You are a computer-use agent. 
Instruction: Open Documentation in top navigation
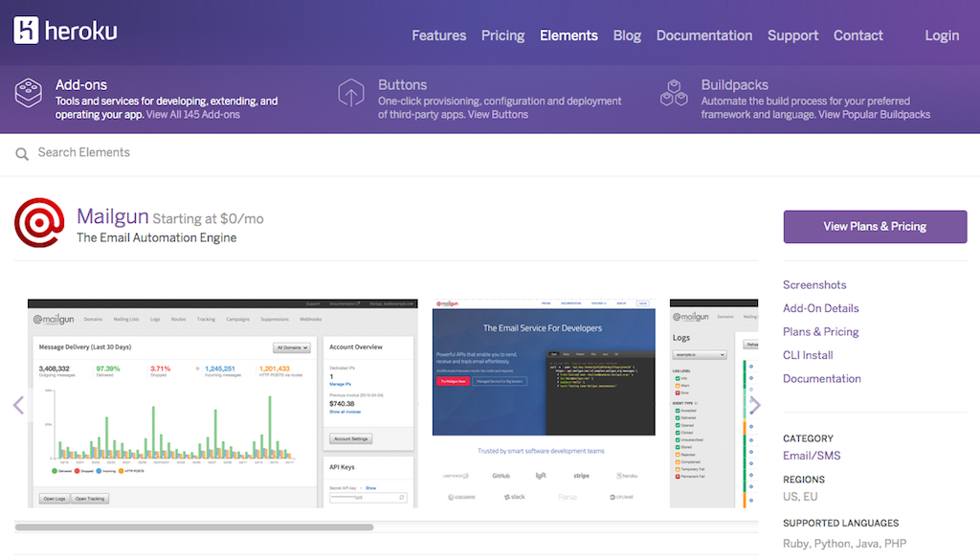coord(703,35)
